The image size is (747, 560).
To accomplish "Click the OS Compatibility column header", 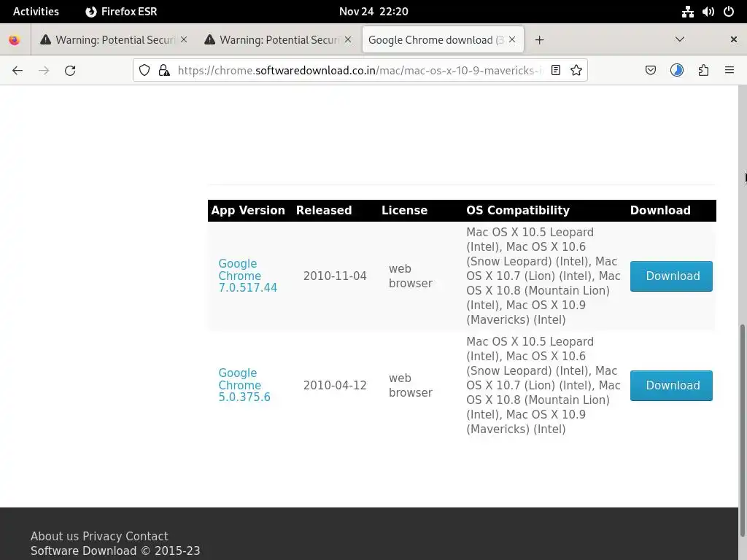I will click(518, 211).
